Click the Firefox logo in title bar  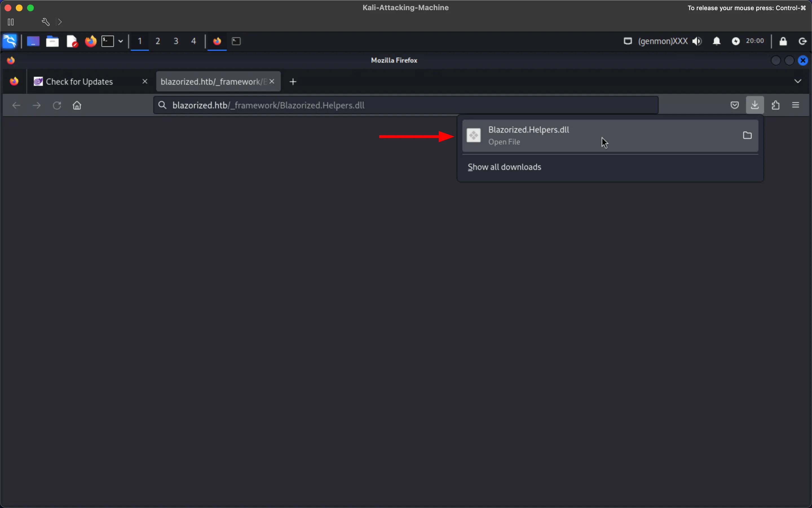[x=11, y=60]
